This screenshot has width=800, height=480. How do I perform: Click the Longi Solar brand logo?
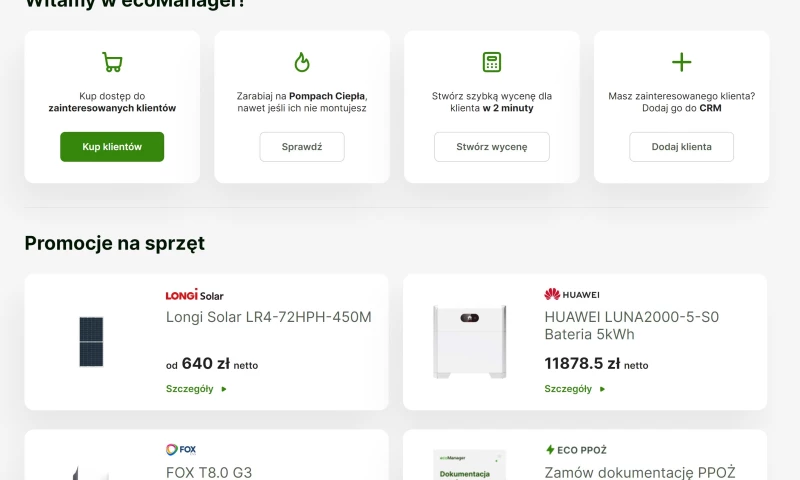(194, 294)
